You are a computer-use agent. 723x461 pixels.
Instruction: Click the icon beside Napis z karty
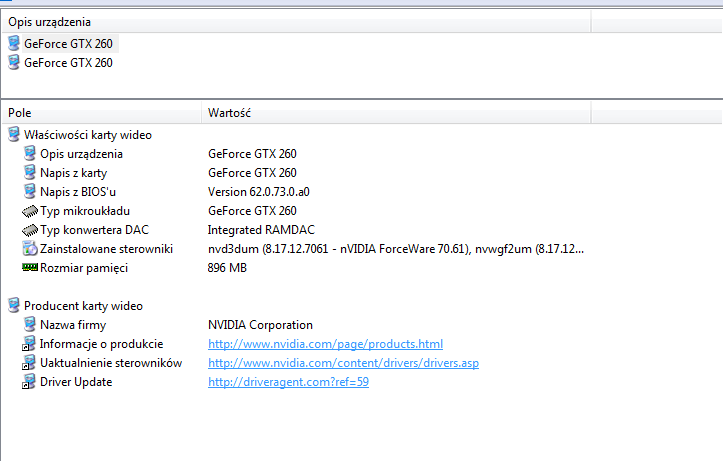[x=30, y=172]
